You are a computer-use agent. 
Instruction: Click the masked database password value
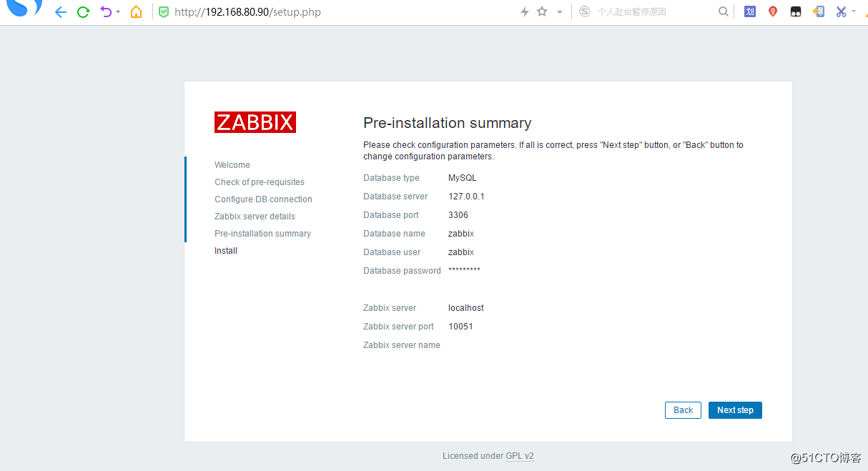coord(464,270)
